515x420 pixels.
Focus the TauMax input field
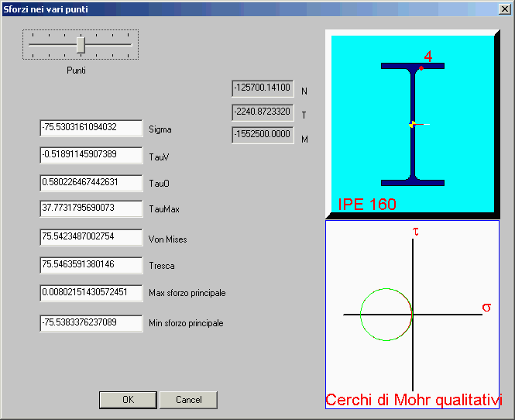91,208
